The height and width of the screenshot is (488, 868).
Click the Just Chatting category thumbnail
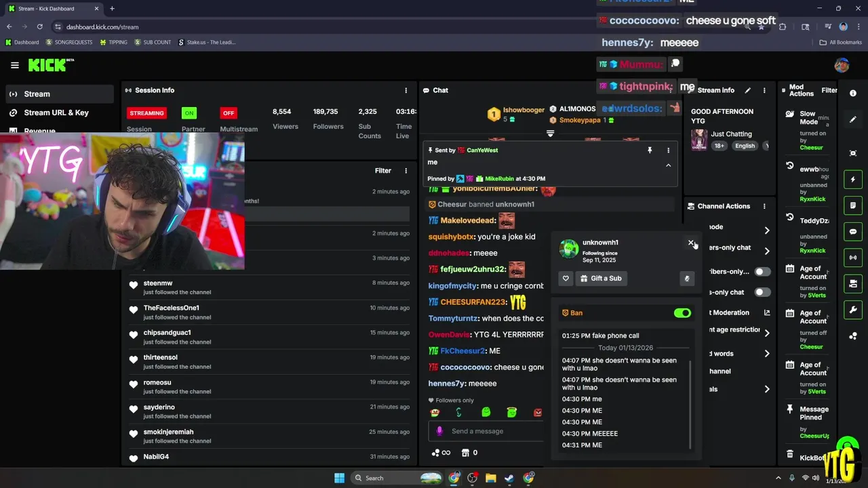(699, 140)
